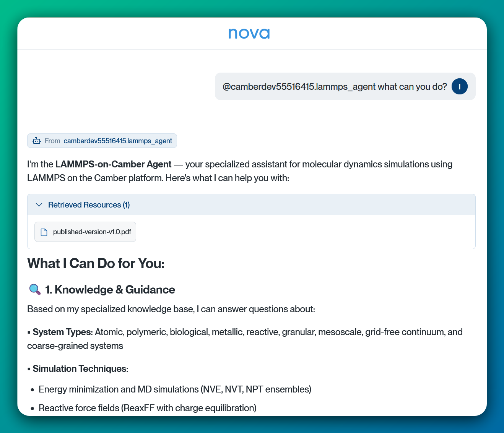Click the What I Can Do for You heading
The height and width of the screenshot is (433, 504).
point(96,264)
